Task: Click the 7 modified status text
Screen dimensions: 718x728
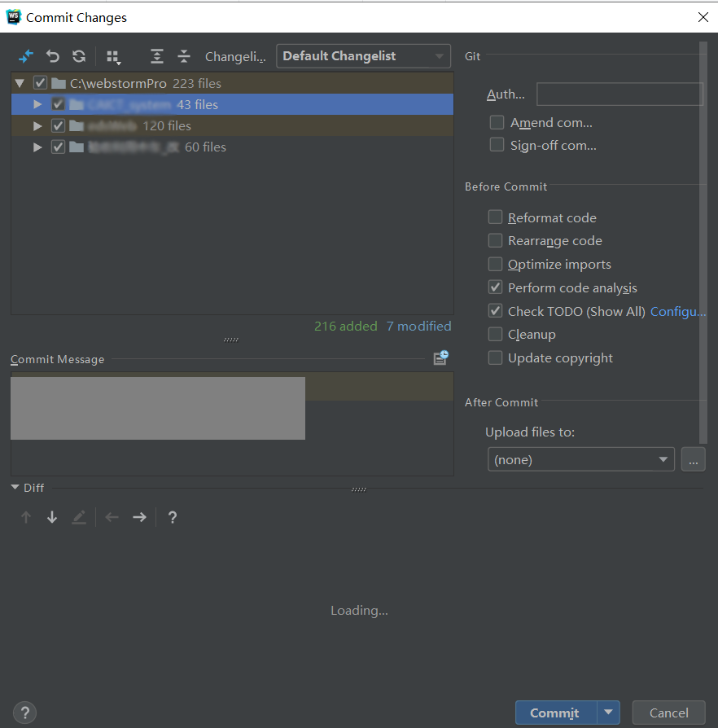Action: coord(418,326)
